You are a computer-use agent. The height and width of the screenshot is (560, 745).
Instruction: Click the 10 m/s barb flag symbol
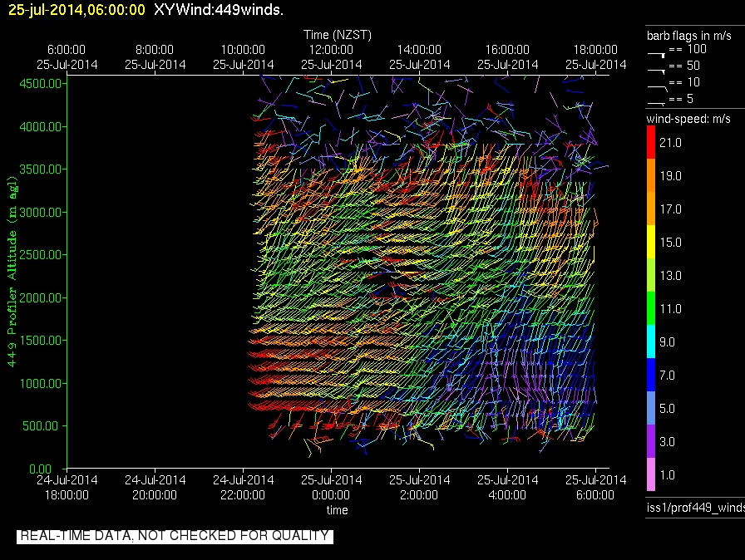(x=658, y=88)
